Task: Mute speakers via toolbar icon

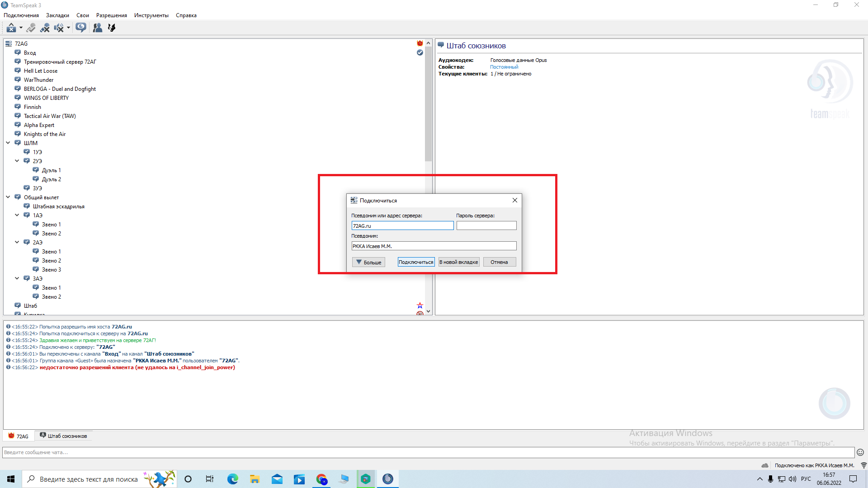Action: (59, 28)
